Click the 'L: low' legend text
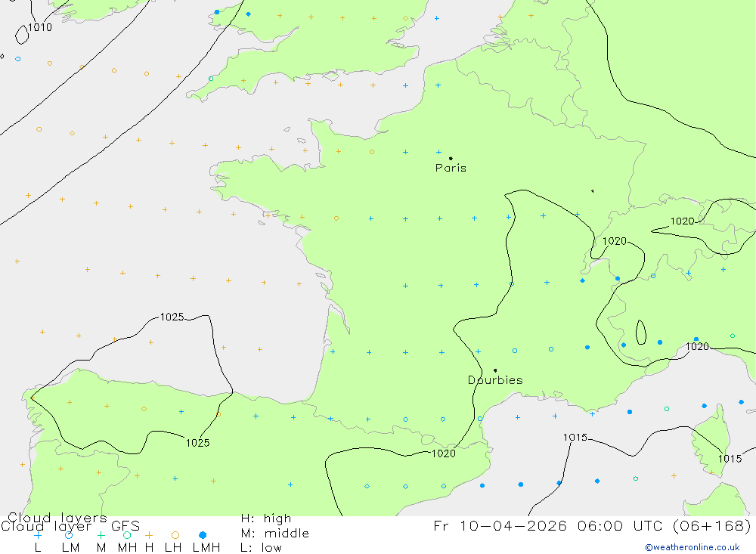This screenshot has height=554, width=756. pos(261,548)
